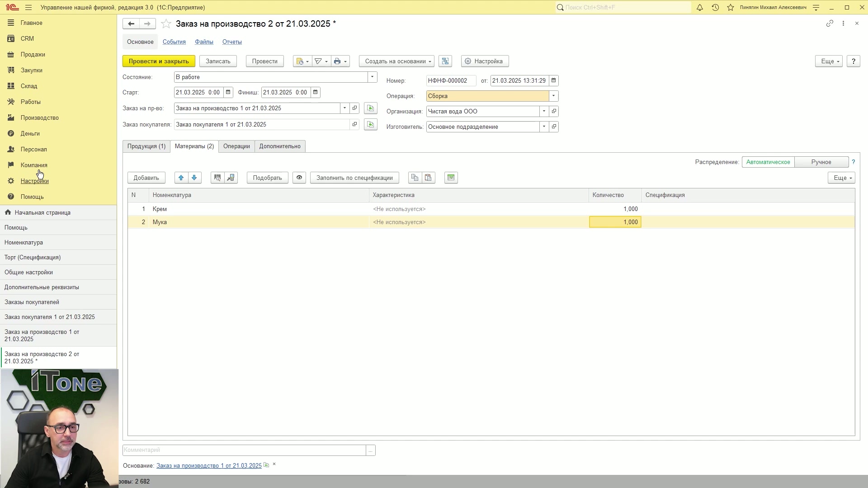
Task: Click the move row up arrow icon
Action: pyautogui.click(x=181, y=178)
